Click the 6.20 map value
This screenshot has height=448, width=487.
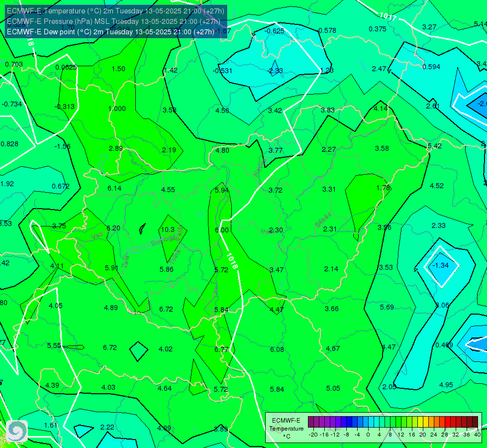(x=113, y=228)
